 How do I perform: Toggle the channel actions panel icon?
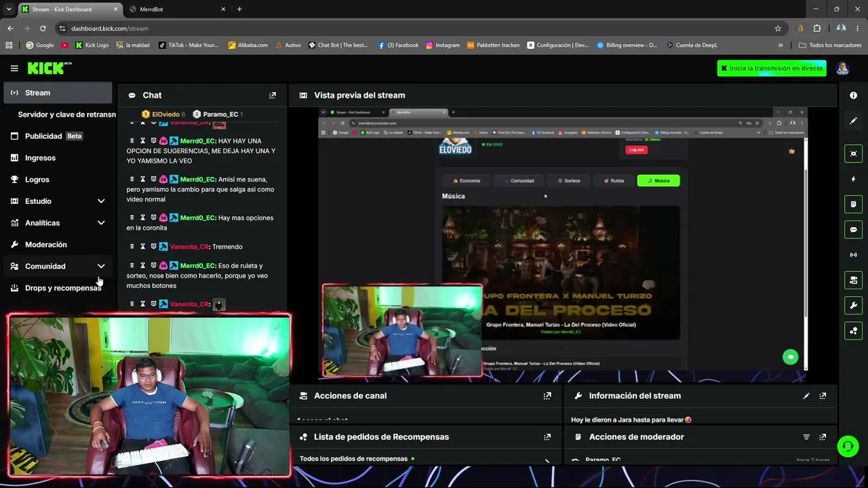[853, 280]
